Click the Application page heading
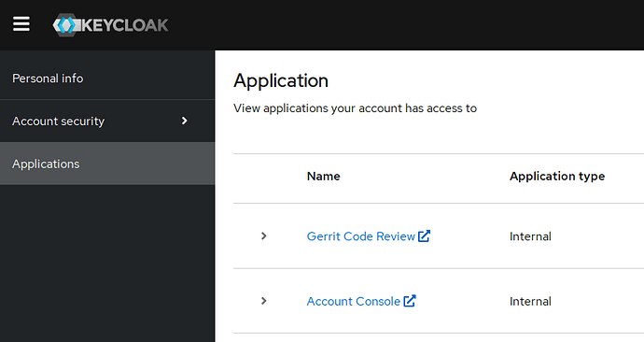The image size is (644, 342). [281, 81]
